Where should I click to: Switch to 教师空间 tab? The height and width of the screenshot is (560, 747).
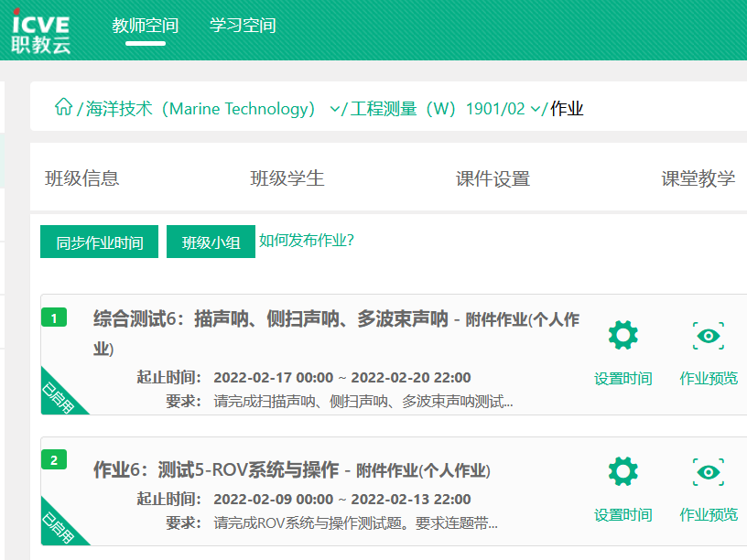(x=146, y=26)
